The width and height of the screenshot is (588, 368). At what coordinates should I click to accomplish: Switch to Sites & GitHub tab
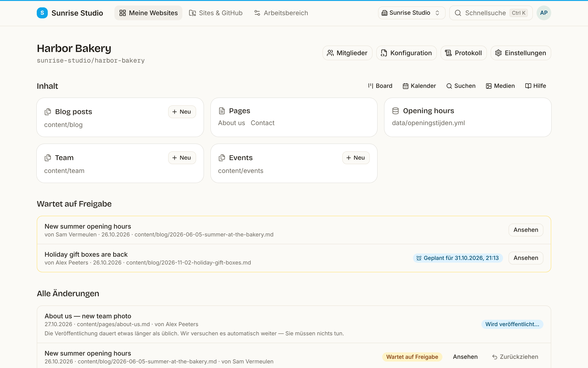[x=216, y=13]
